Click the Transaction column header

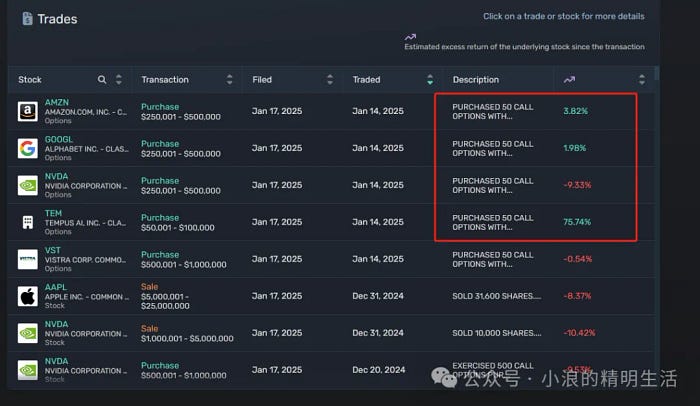pos(165,80)
